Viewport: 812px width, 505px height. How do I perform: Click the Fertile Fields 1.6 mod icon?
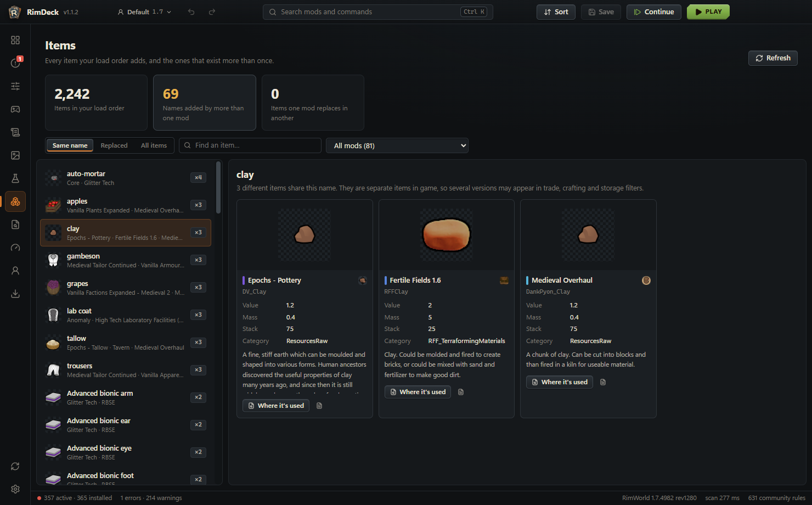[504, 280]
